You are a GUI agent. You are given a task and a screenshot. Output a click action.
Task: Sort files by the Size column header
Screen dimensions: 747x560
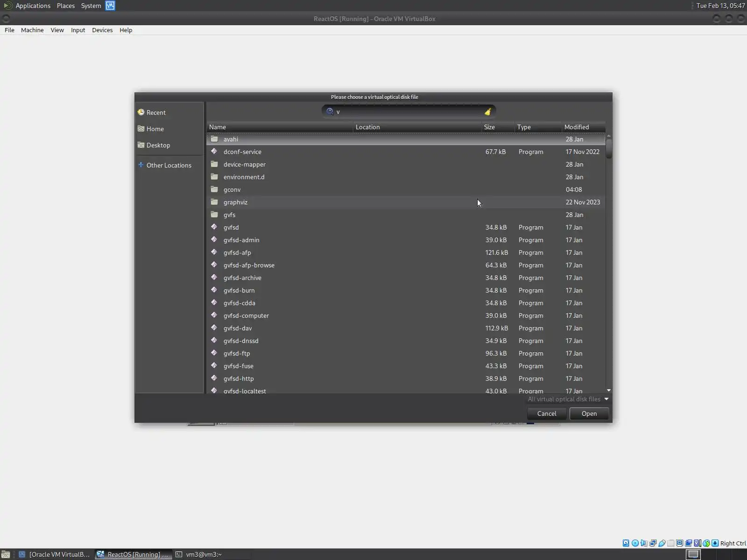pos(498,127)
